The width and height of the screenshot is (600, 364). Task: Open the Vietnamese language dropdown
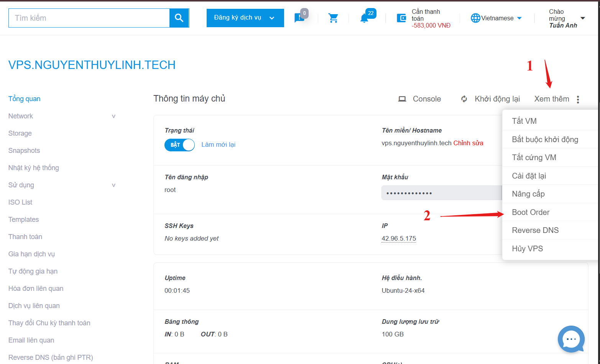[x=501, y=18]
